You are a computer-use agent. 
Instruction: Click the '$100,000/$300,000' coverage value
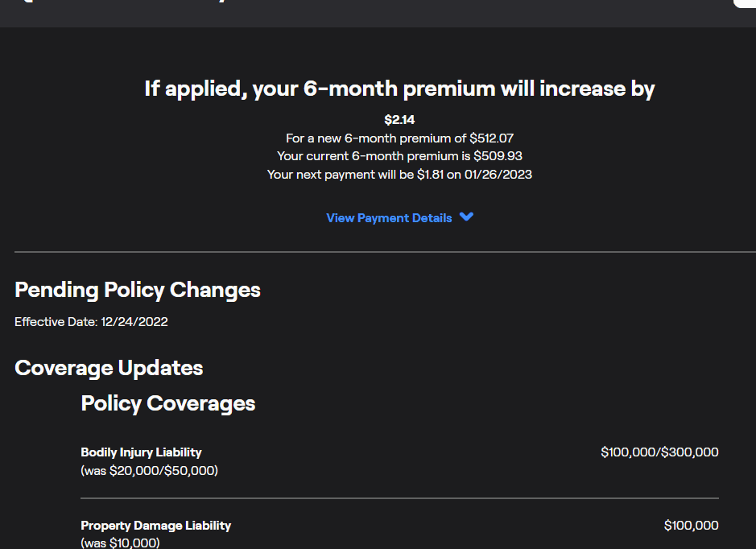pos(659,452)
